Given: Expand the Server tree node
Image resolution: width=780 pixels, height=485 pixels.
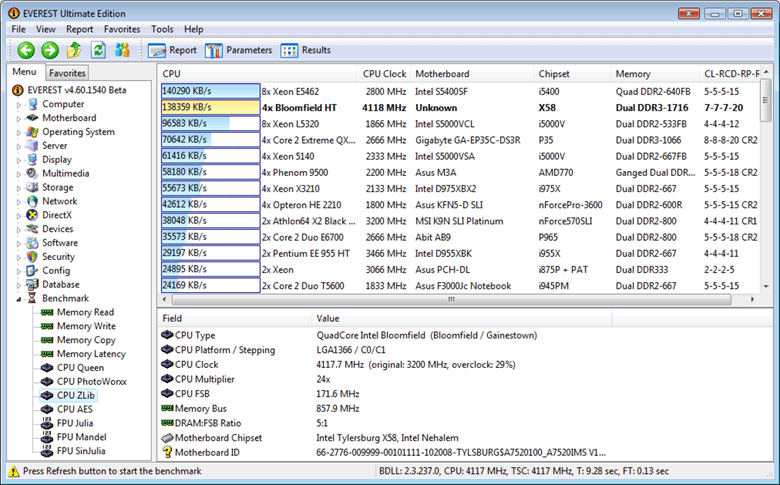Looking at the screenshot, I should click(19, 147).
